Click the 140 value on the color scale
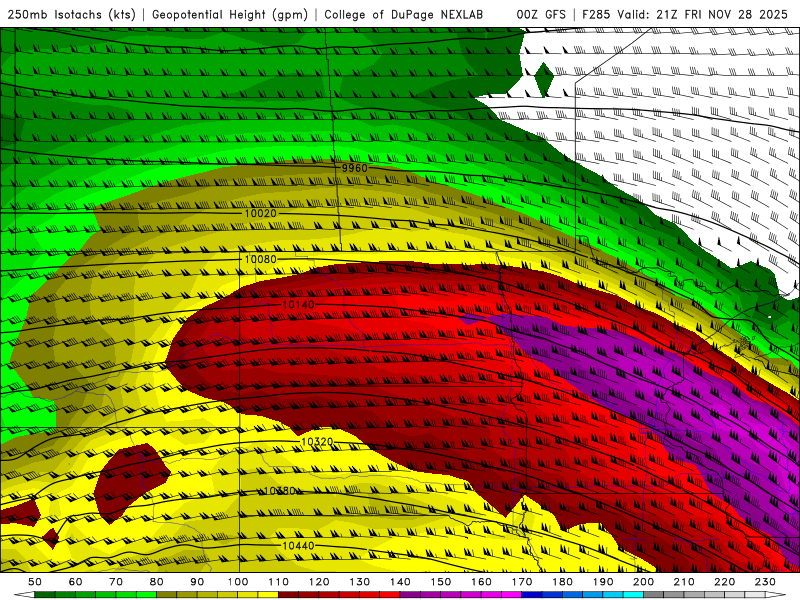800x600 pixels. pyautogui.click(x=400, y=582)
